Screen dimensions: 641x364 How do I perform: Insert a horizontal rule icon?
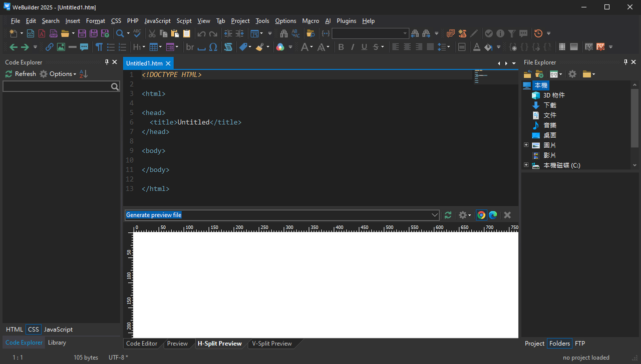coord(72,47)
